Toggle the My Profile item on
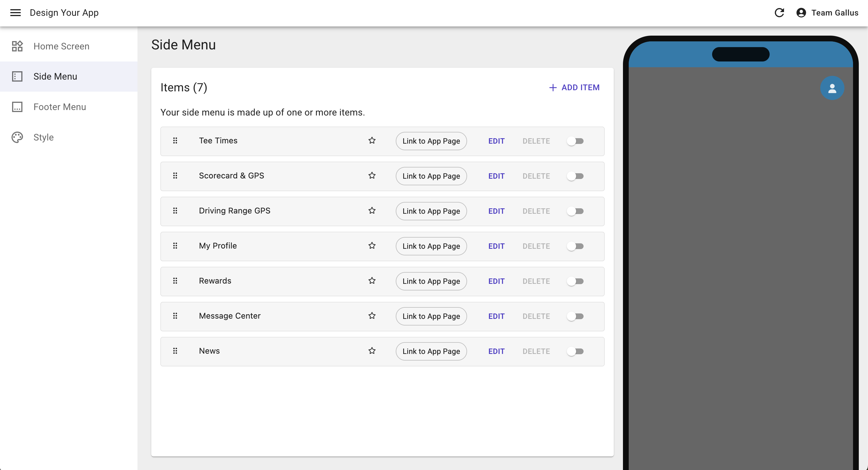 click(575, 246)
